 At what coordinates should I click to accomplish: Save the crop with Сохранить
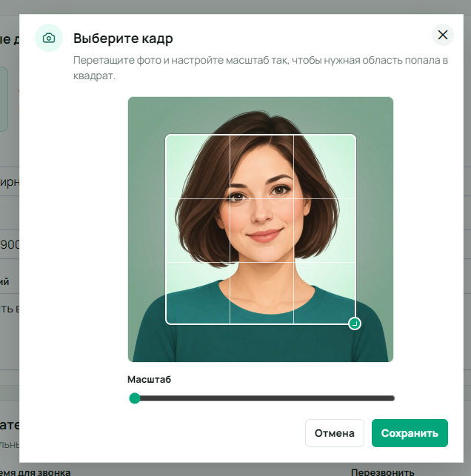[410, 433]
